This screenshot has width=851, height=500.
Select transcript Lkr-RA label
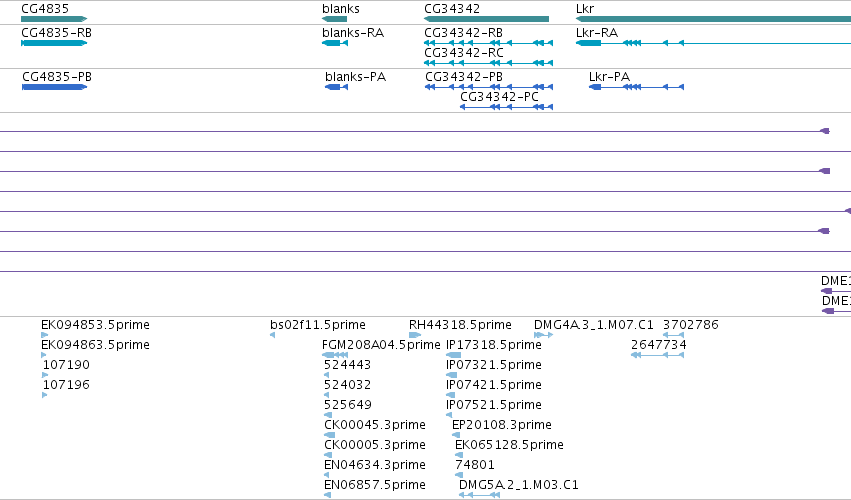click(x=597, y=33)
